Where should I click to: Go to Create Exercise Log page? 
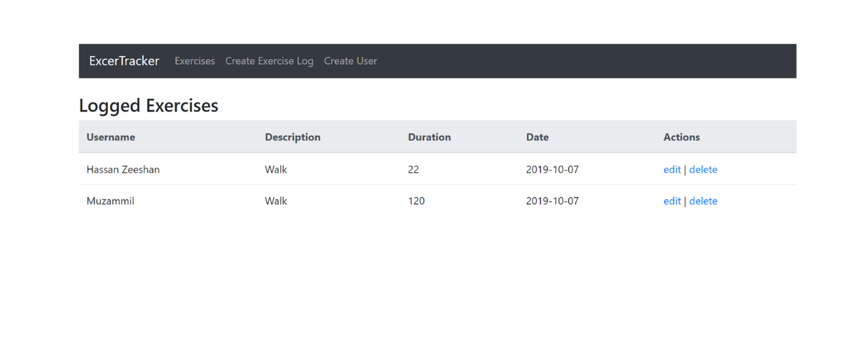pyautogui.click(x=269, y=61)
